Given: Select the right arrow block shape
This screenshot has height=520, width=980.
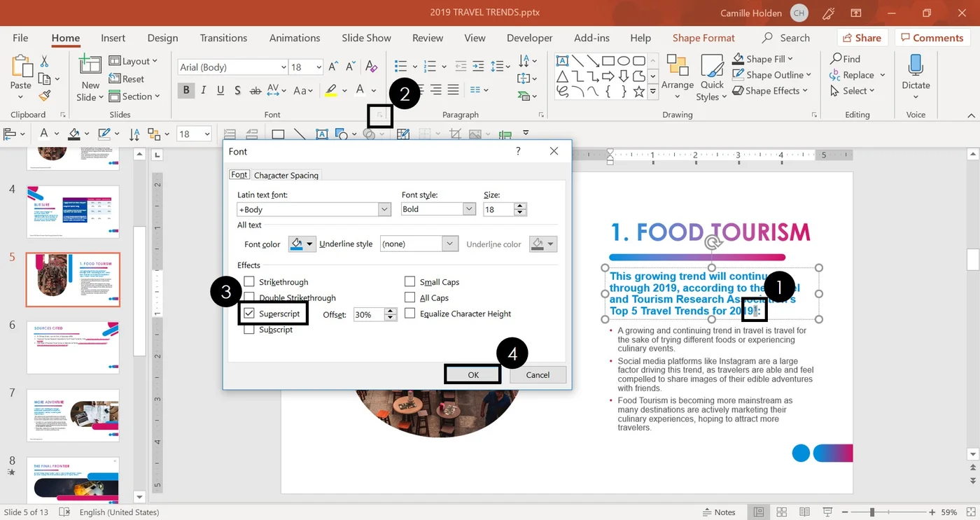Looking at the screenshot, I should click(x=608, y=76).
